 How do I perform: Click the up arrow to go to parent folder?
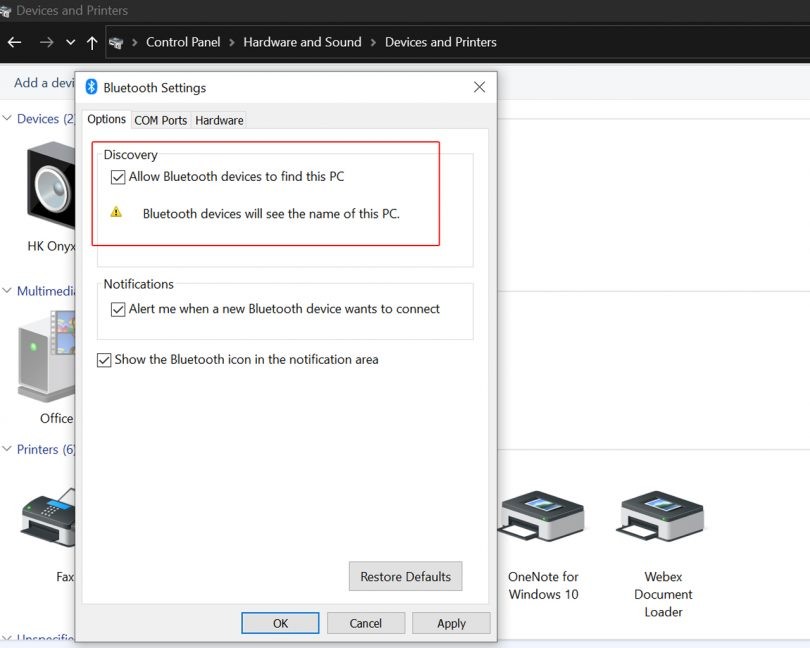point(90,42)
